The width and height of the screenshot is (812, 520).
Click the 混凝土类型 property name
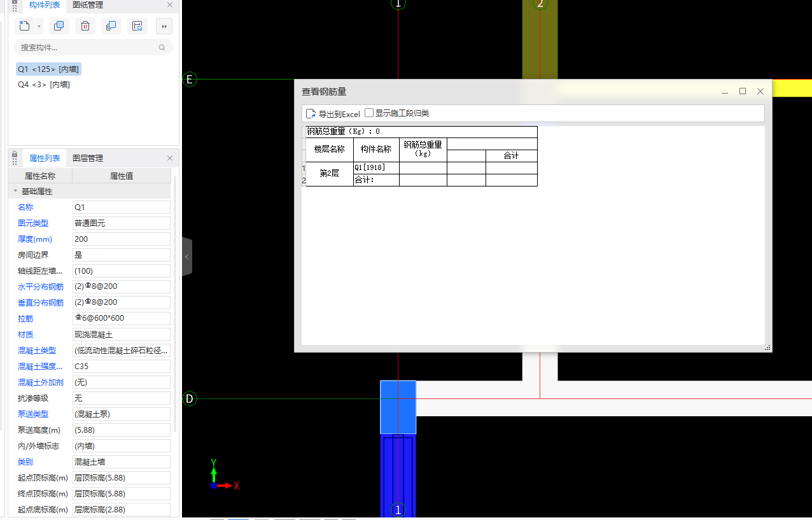point(36,350)
